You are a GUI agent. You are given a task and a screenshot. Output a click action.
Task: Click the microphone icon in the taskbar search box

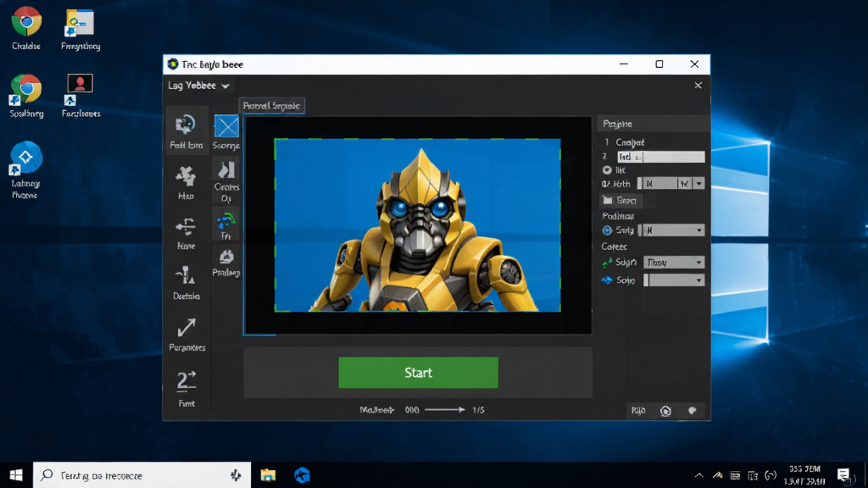(x=236, y=475)
